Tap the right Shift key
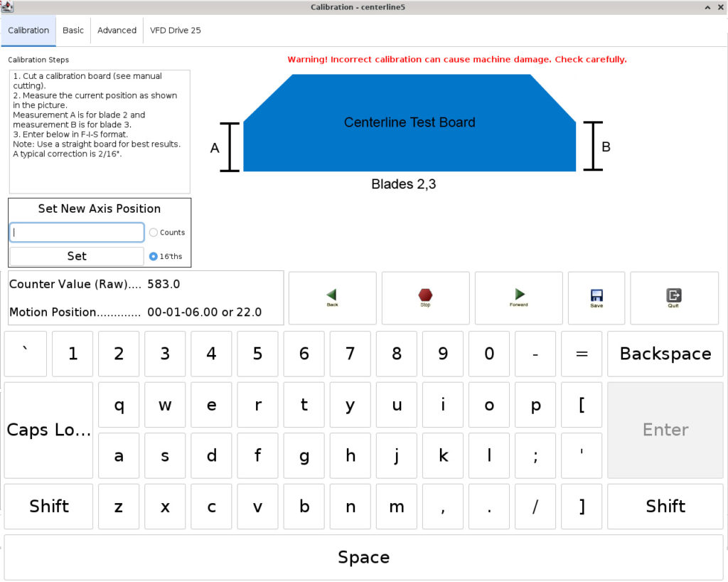The image size is (728, 582). (665, 507)
